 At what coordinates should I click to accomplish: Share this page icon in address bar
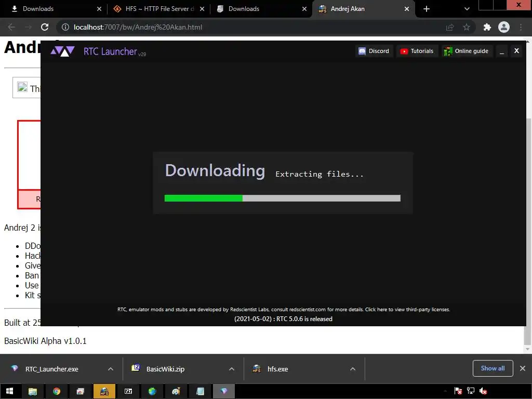[450, 27]
